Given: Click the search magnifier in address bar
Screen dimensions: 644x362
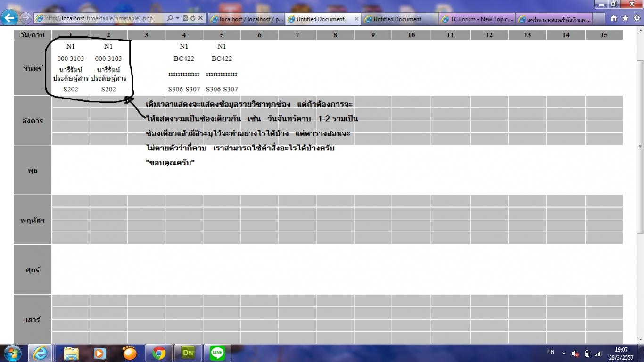Looking at the screenshot, I should (x=170, y=18).
